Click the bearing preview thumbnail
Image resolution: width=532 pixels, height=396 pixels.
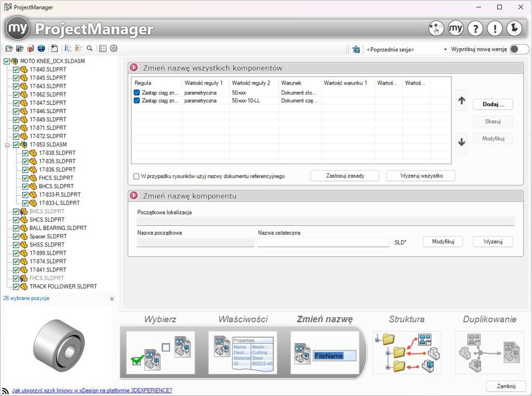point(59,345)
